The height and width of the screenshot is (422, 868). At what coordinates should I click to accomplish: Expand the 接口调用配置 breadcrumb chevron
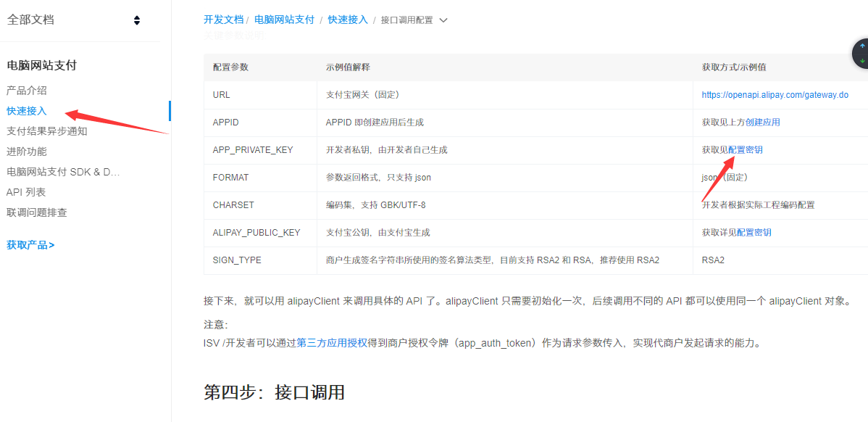pos(444,20)
